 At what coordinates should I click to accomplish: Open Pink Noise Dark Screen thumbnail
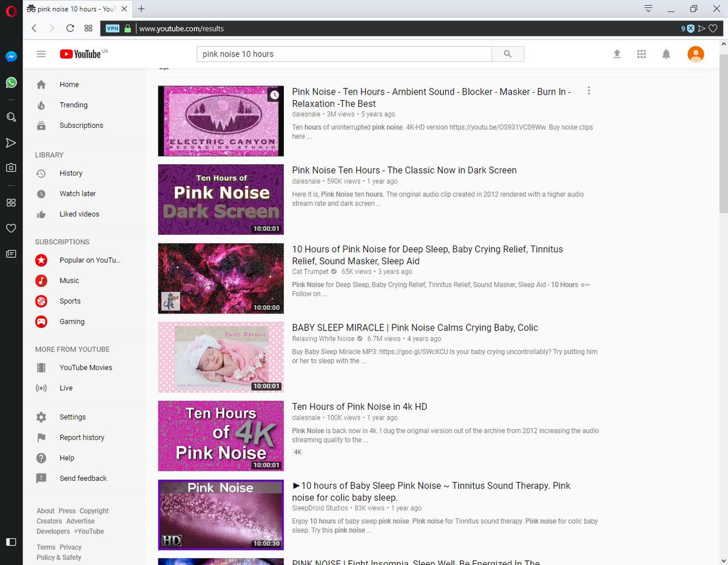click(x=221, y=199)
